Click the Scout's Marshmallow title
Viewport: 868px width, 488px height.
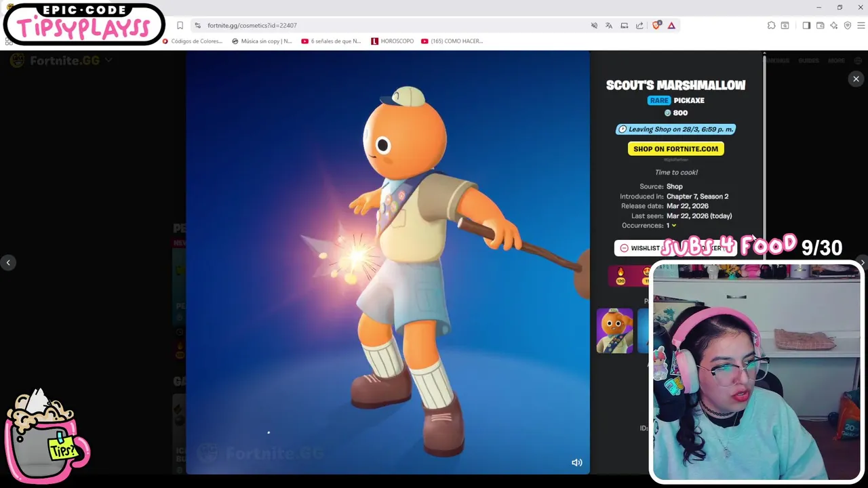coord(675,85)
